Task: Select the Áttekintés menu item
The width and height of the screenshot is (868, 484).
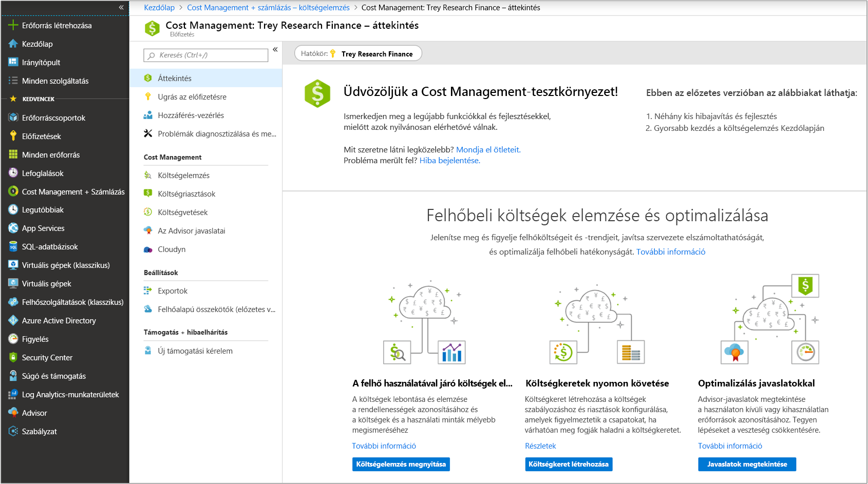Action: click(x=205, y=78)
